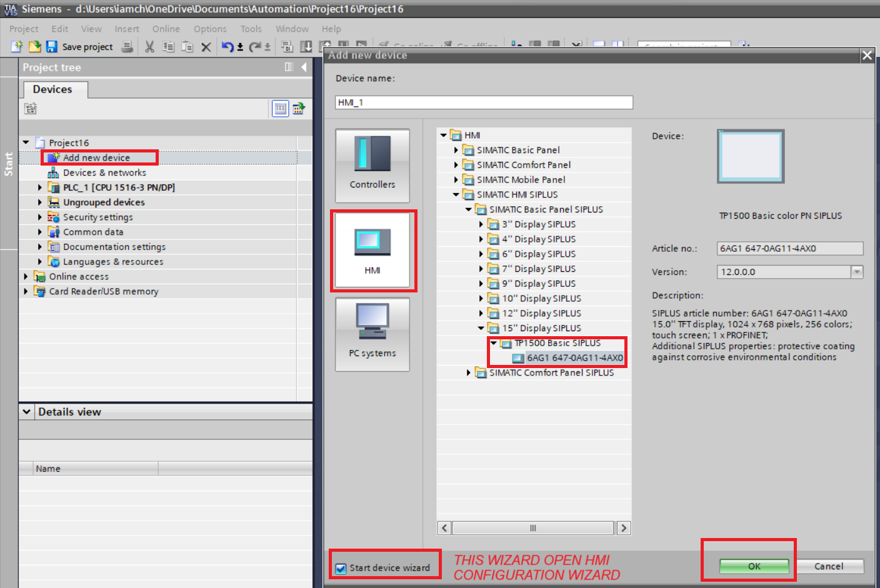Screen dimensions: 880x588
Task: Open the Online menu
Action: point(166,29)
